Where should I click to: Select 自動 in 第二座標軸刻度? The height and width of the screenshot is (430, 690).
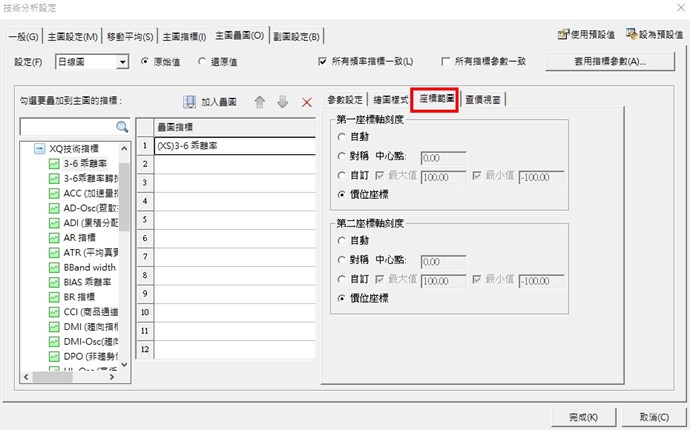point(341,241)
